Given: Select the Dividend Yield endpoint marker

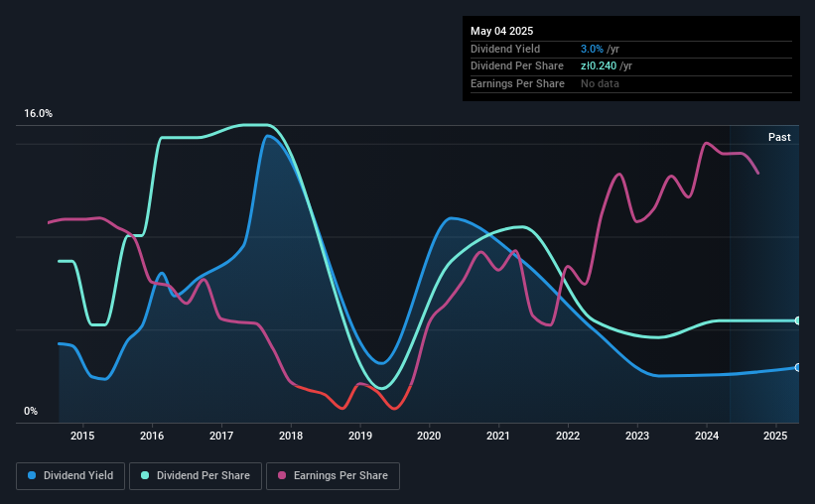Looking at the screenshot, I should coord(798,367).
